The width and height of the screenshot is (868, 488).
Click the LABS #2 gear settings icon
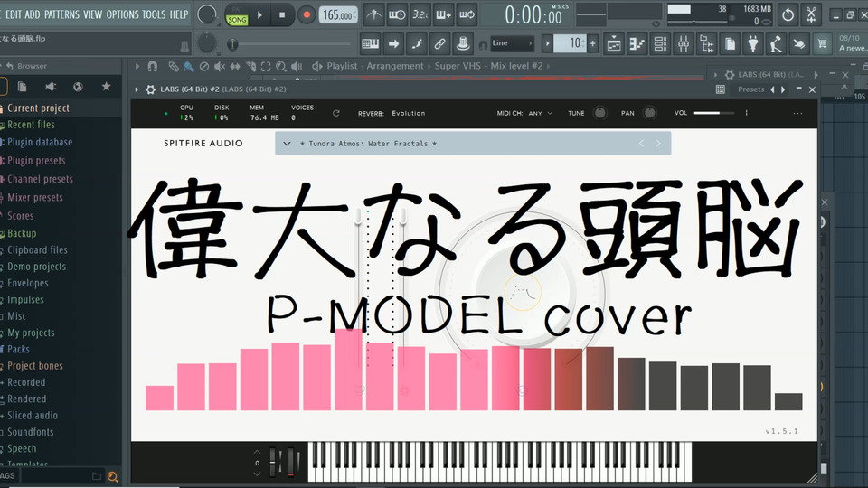pyautogui.click(x=150, y=89)
